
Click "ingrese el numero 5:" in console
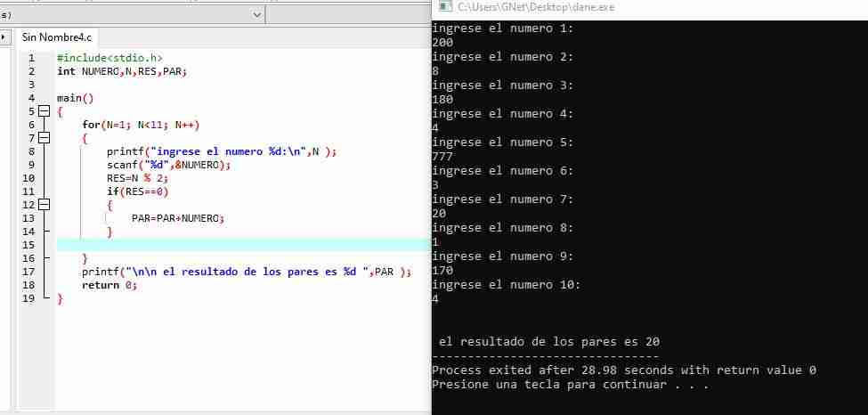click(503, 142)
